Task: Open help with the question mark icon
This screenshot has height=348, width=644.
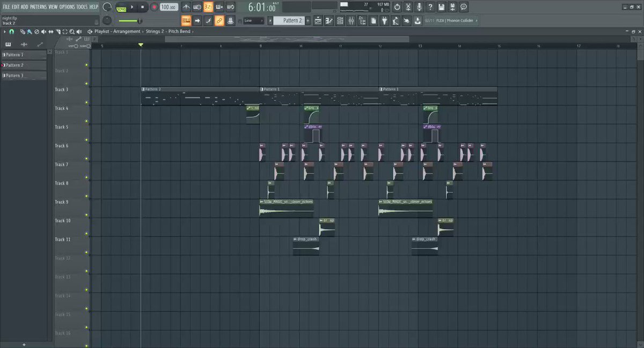Action: [430, 7]
